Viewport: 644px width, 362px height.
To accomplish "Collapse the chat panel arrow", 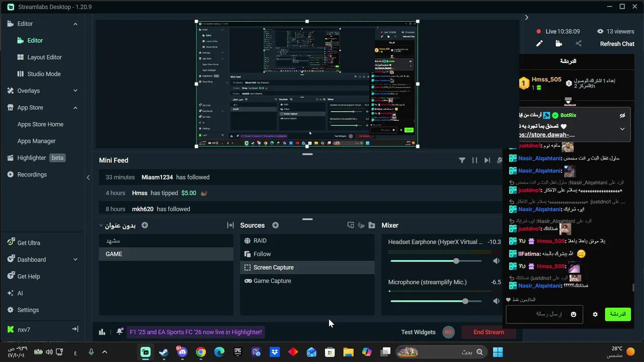I will [x=526, y=18].
